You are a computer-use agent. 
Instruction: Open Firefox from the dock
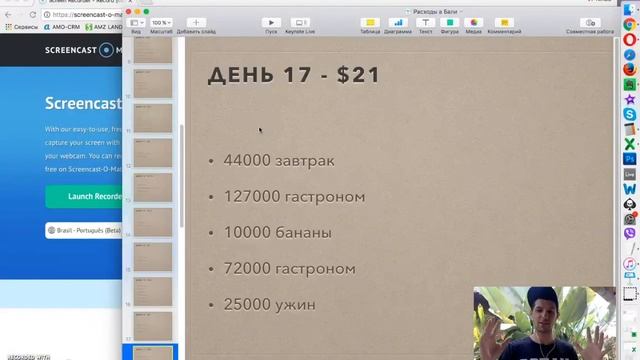629,69
